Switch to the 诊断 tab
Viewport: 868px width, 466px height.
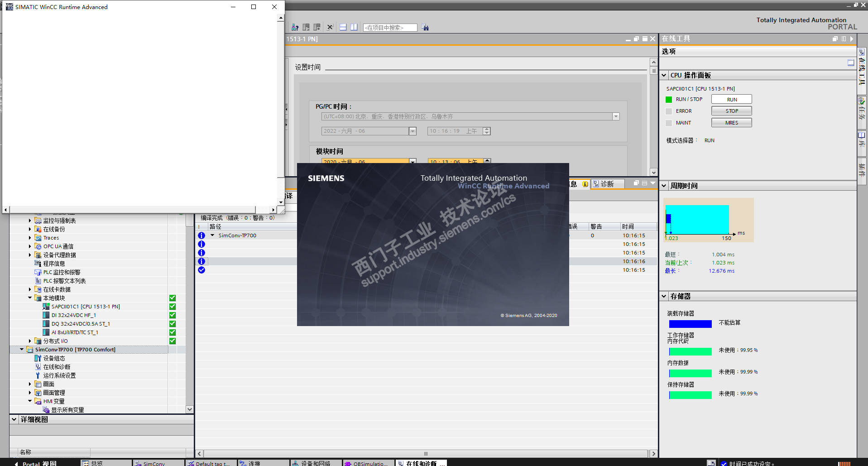click(x=608, y=184)
